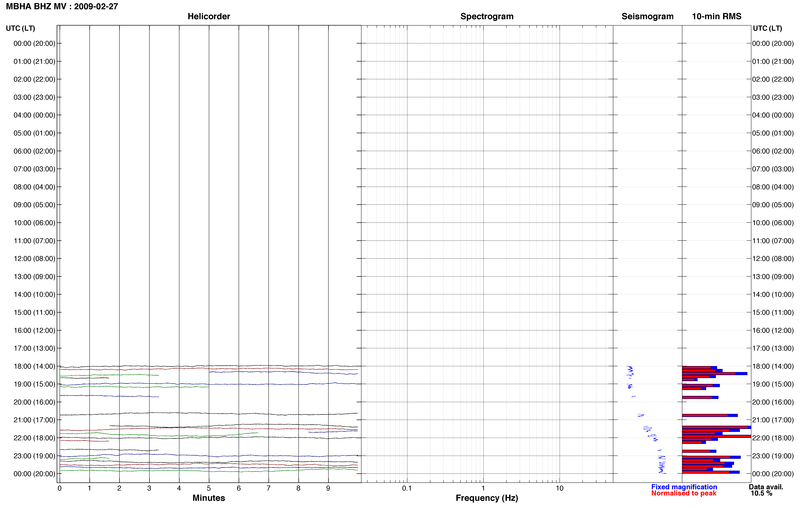The width and height of the screenshot is (812, 508).
Task: Click the UTC (LT) label on left axis
Action: (21, 28)
